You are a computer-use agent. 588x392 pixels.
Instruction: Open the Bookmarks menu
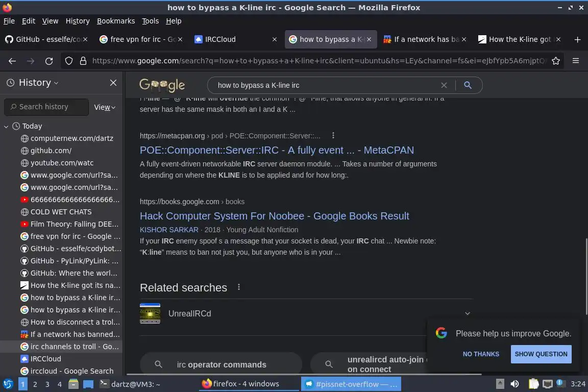(116, 21)
